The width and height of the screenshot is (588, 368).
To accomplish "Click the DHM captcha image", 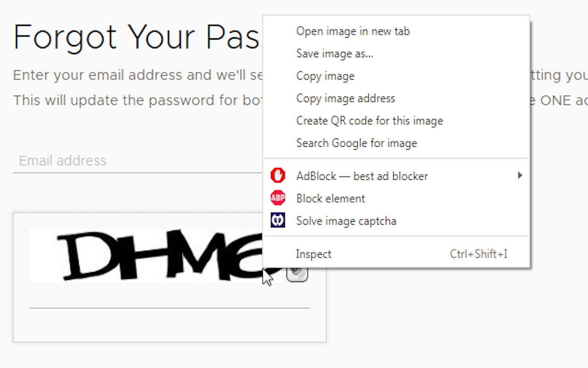I will [x=146, y=255].
